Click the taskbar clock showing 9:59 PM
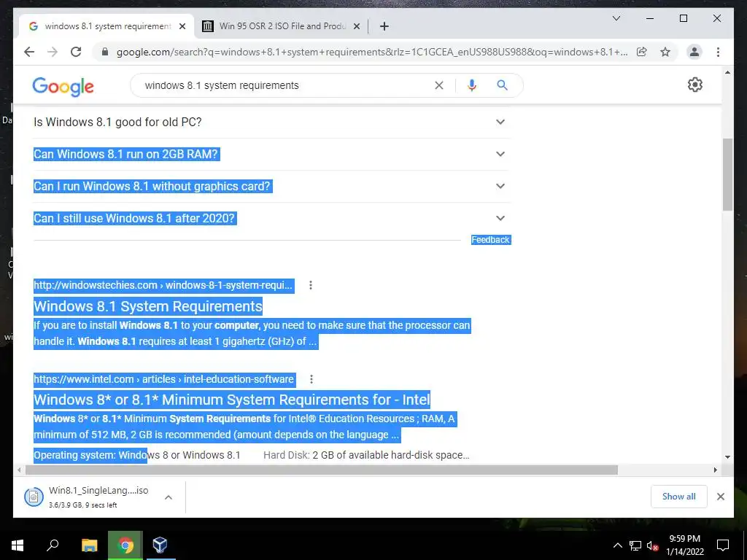This screenshot has height=560, width=747. point(685,545)
